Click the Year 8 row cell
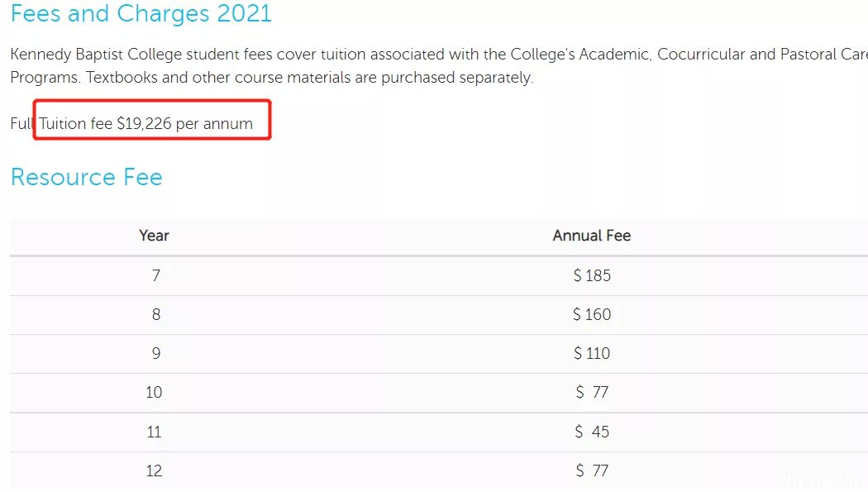Screen dimensions: 868x492 coord(156,314)
